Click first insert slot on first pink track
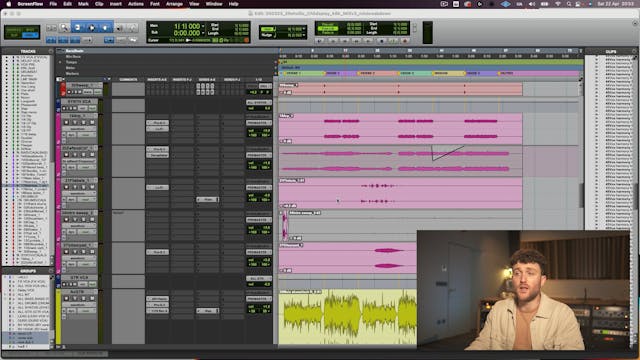The width and height of the screenshot is (640, 360). tap(157, 122)
